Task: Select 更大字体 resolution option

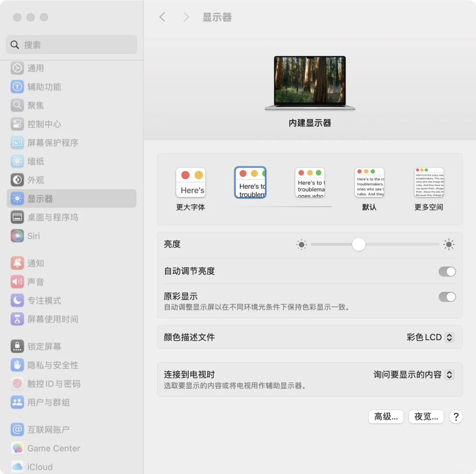Action: coord(191,189)
